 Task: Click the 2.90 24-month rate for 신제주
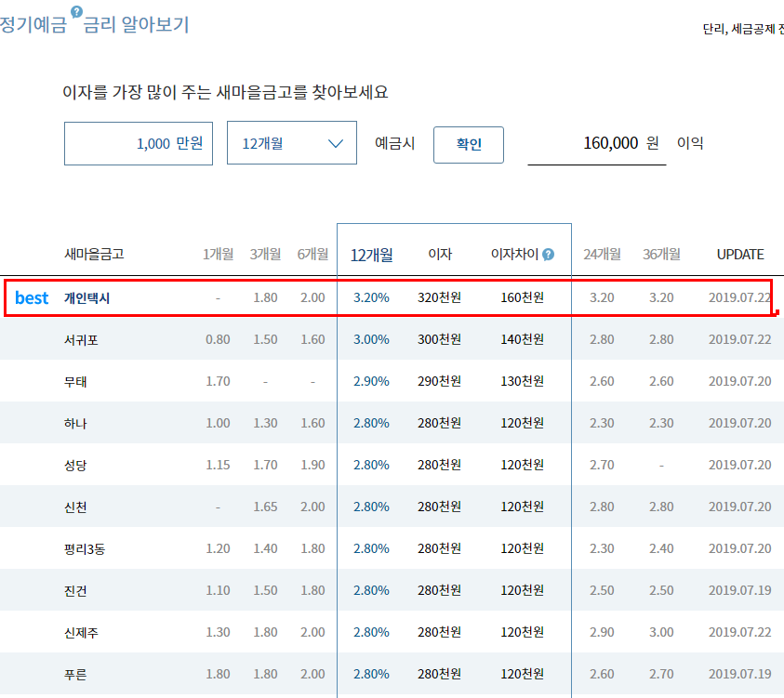(602, 633)
